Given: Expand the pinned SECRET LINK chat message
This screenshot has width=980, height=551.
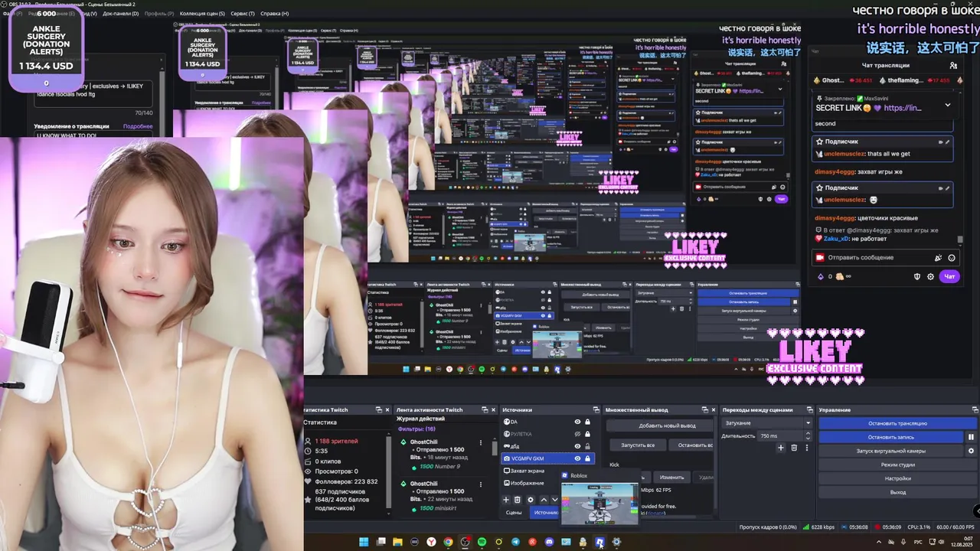Looking at the screenshot, I should [947, 105].
